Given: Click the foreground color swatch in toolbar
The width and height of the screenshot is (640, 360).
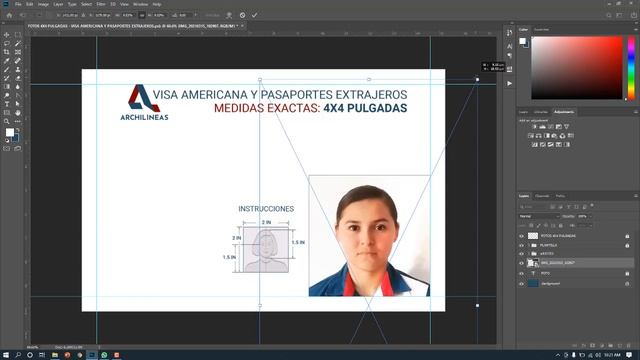Looking at the screenshot, I should (9, 132).
